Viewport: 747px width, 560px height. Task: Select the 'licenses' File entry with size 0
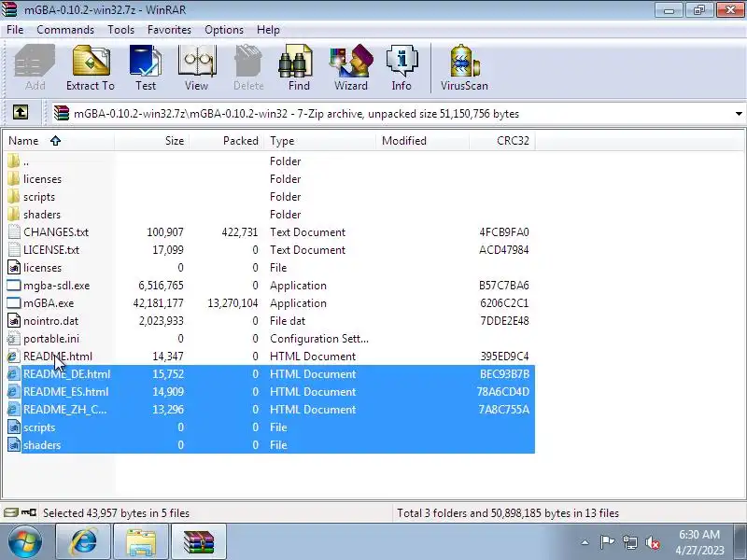point(271,268)
